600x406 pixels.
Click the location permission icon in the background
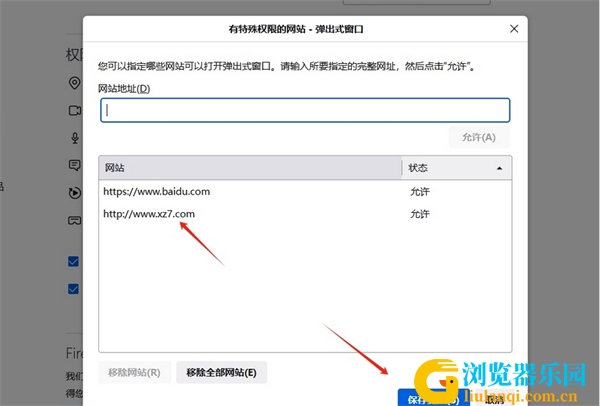pos(74,83)
